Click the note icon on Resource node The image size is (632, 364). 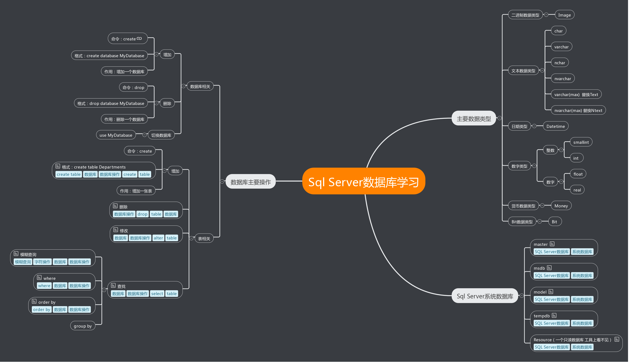617,339
